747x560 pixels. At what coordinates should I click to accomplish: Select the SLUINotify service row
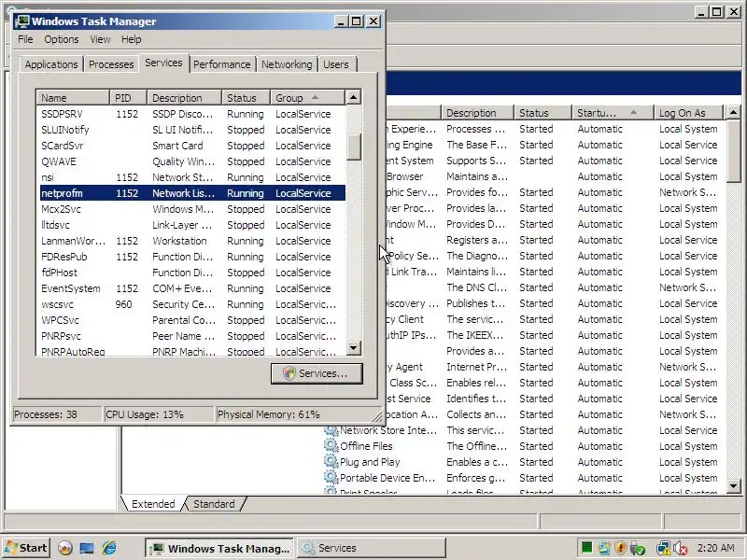191,130
